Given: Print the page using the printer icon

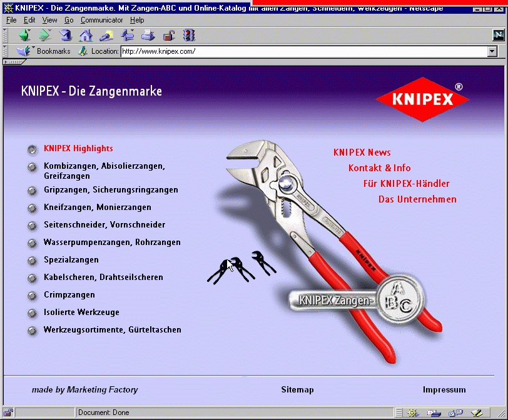Looking at the screenshot, I should 148,35.
